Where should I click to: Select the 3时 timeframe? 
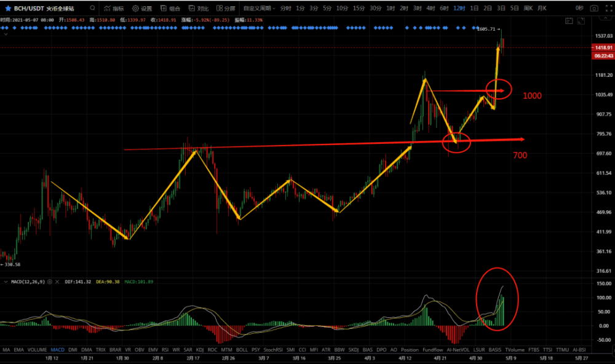(418, 8)
